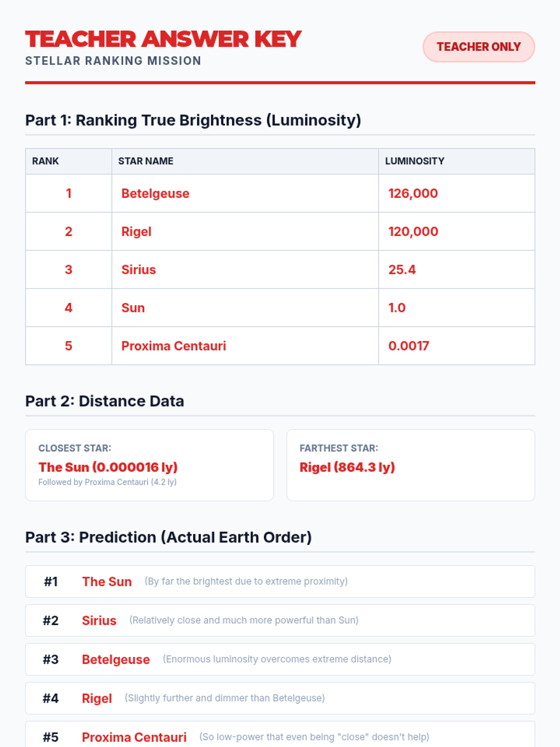Click the Part 2 Distance Data heading

point(105,401)
